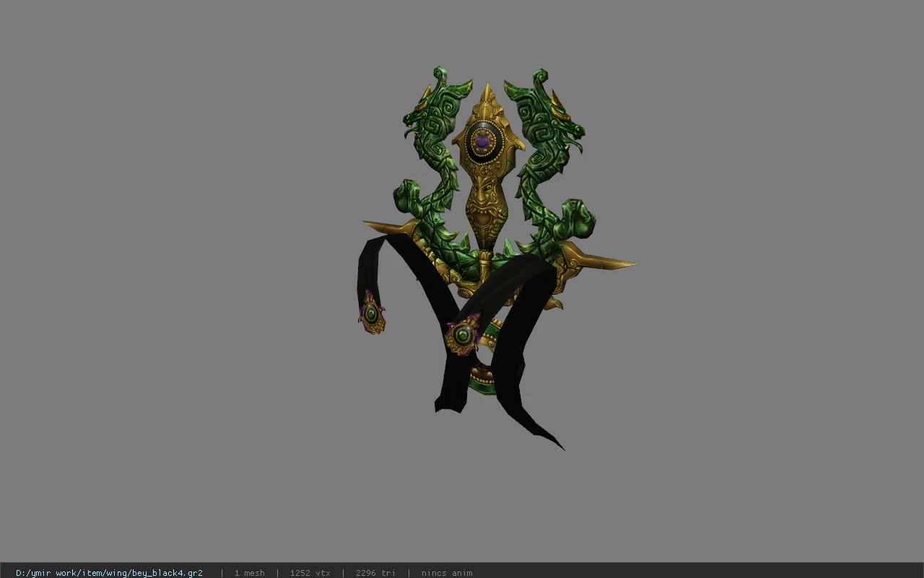This screenshot has height=578, width=924.
Task: Click the "nincs anim" status entry
Action: 447,573
